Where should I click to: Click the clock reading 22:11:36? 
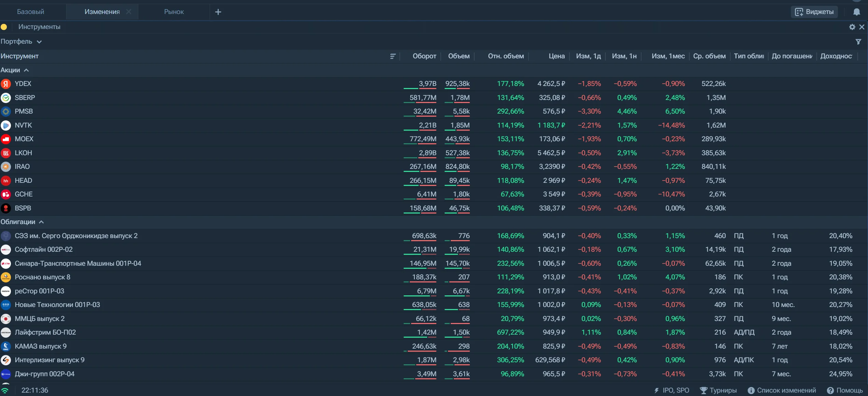(35, 391)
